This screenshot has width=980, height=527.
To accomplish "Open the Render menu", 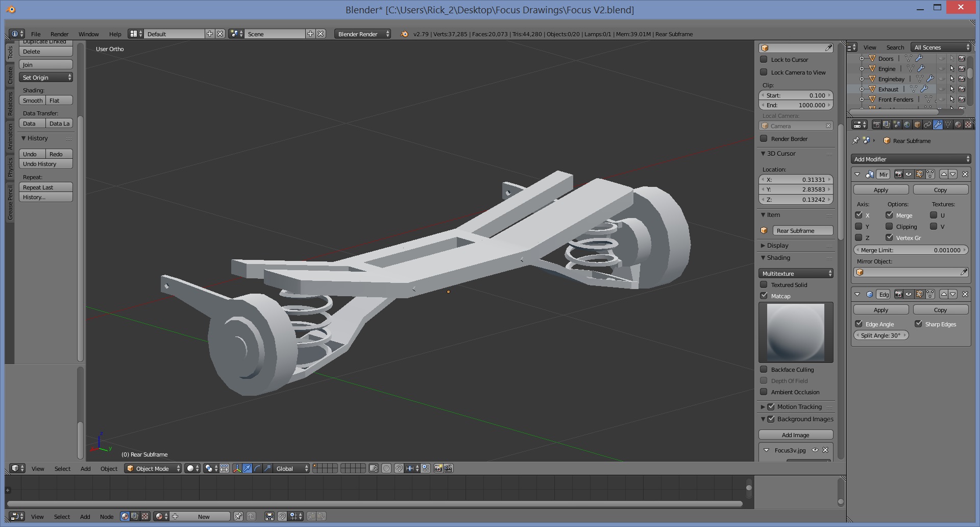I will point(59,34).
